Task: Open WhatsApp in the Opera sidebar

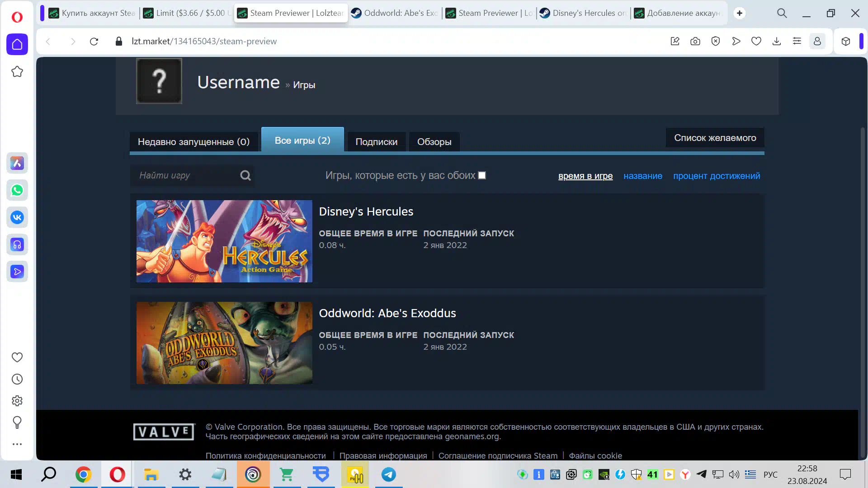Action: pos(17,190)
